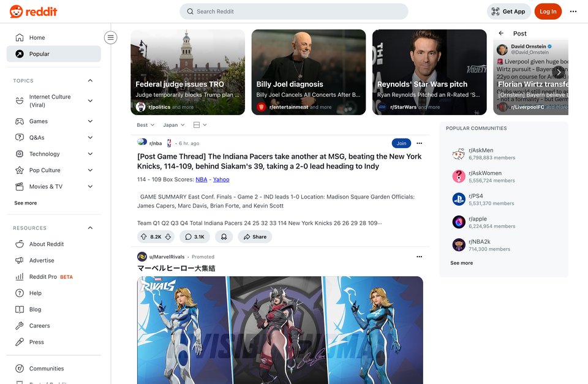Expand the Movies & TV topic chevron
The height and width of the screenshot is (384, 588).
pos(90,186)
